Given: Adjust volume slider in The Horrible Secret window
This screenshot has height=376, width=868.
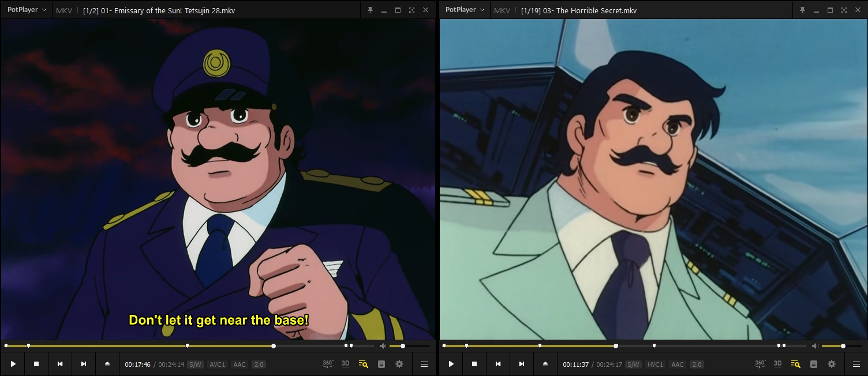Looking at the screenshot, I should coord(843,346).
